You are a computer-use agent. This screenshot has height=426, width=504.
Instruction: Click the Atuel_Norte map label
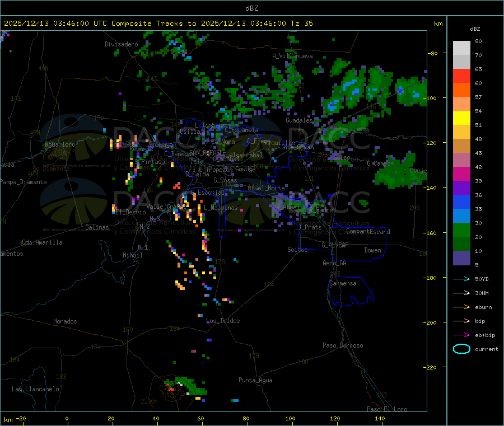[266, 188]
